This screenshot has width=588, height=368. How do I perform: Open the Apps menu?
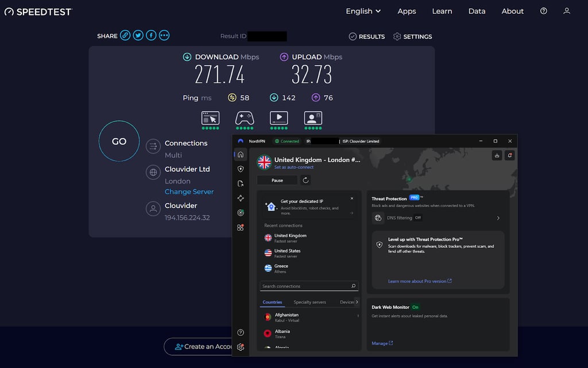click(407, 11)
